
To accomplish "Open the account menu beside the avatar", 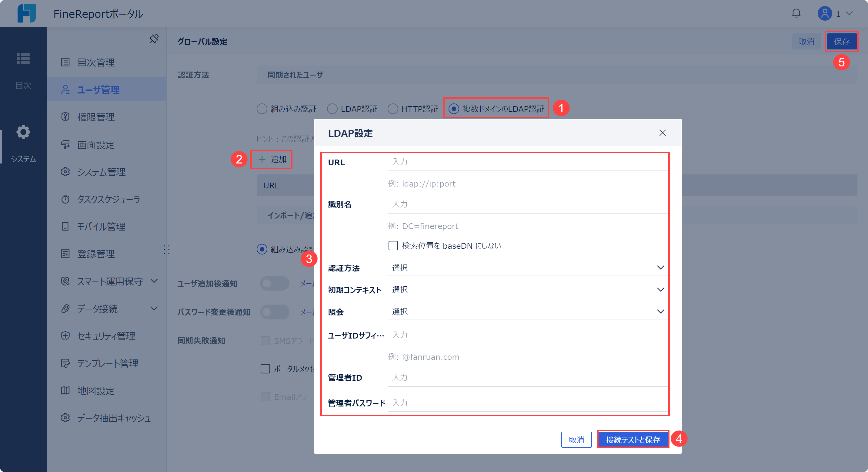I will 849,14.
